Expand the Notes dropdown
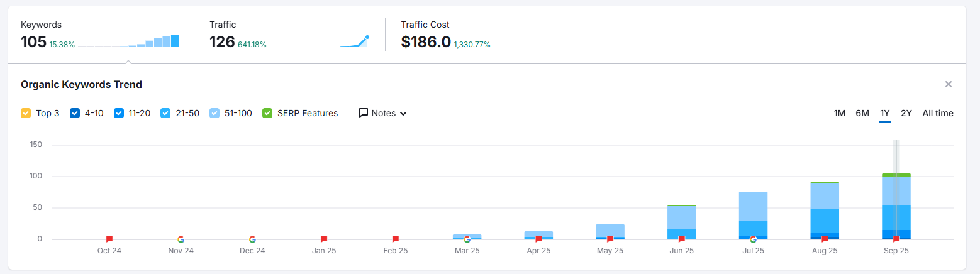Viewport: 980px width, 274px height. pyautogui.click(x=383, y=113)
